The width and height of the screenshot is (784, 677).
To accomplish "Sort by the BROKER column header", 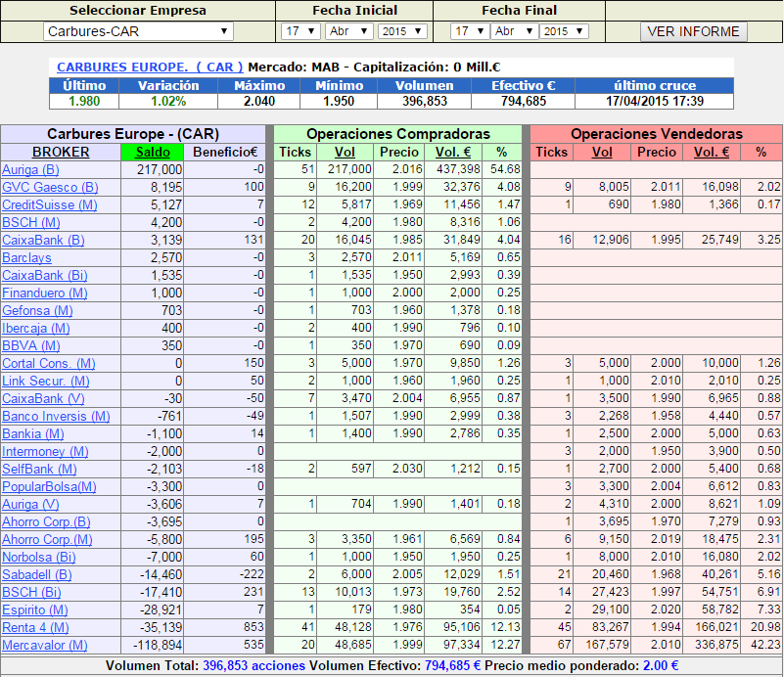I will click(61, 152).
